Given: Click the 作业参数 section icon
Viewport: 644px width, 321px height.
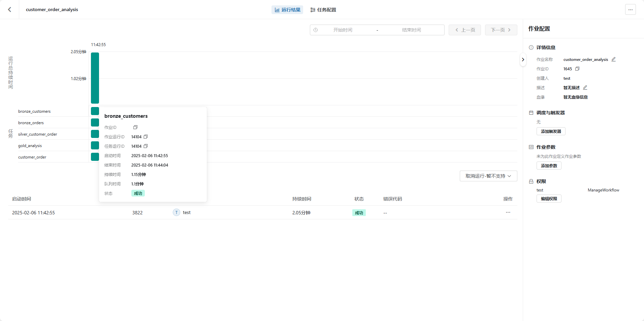Looking at the screenshot, I should tap(531, 147).
